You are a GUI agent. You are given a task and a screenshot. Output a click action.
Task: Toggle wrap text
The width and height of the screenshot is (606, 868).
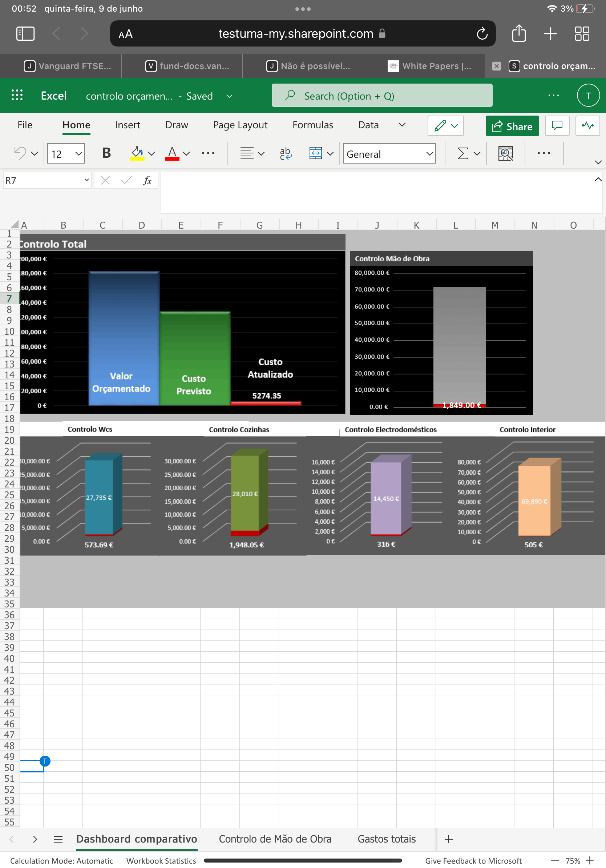(286, 153)
